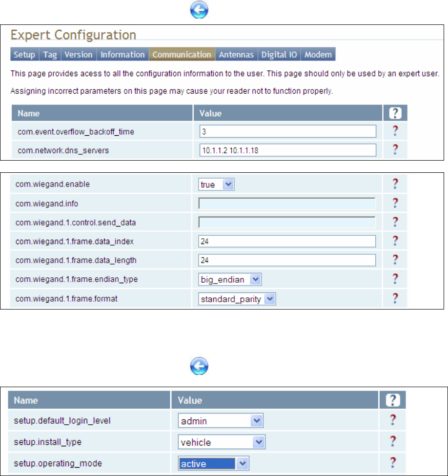
Task: Open help for setup.install_type
Action: tap(393, 441)
